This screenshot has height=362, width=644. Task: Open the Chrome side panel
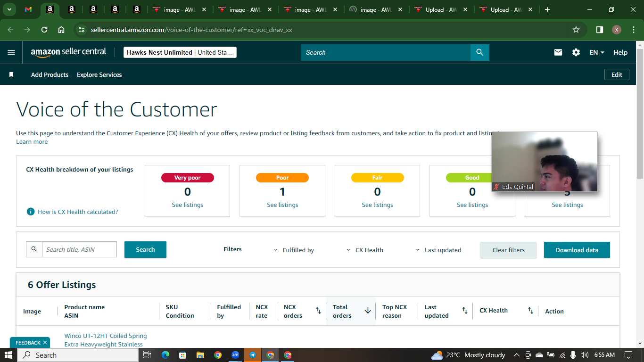600,30
